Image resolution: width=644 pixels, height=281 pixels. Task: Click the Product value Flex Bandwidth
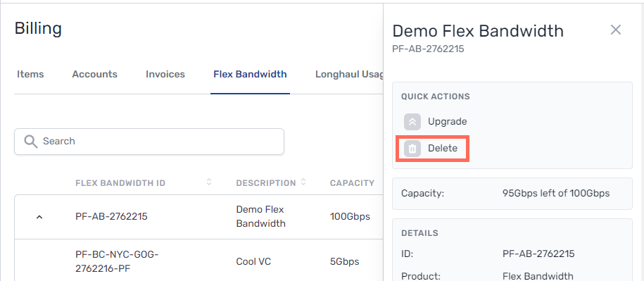pos(538,276)
